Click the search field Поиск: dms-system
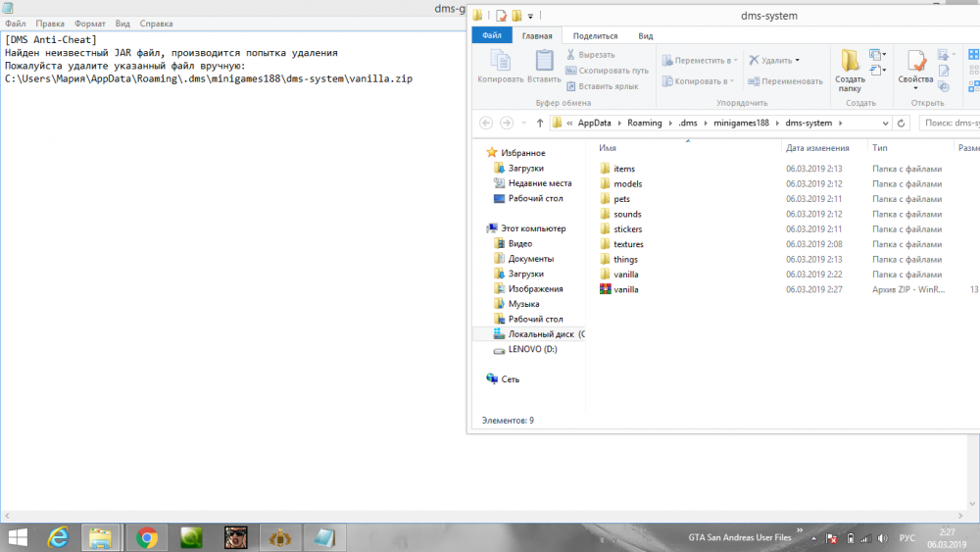Viewport: 980px width, 552px height. (x=949, y=123)
